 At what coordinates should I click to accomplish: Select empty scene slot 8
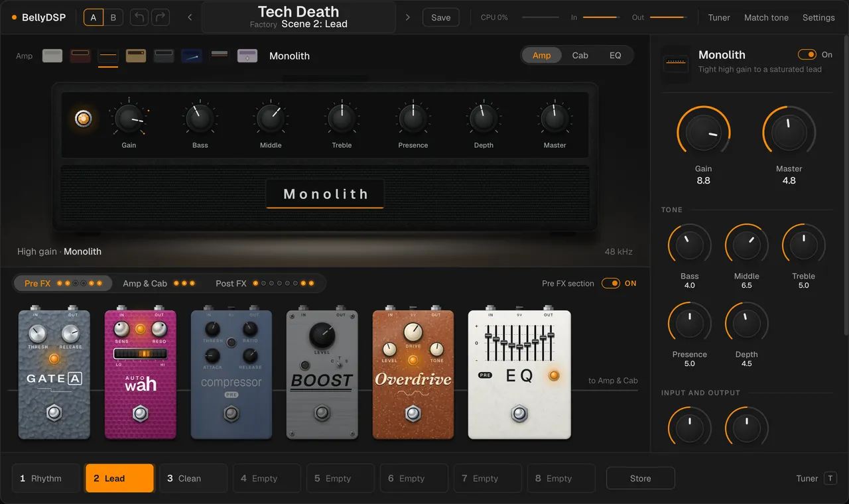click(x=561, y=478)
